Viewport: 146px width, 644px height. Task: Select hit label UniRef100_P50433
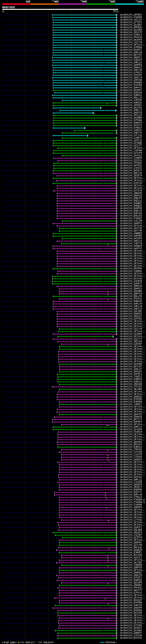(131, 37)
